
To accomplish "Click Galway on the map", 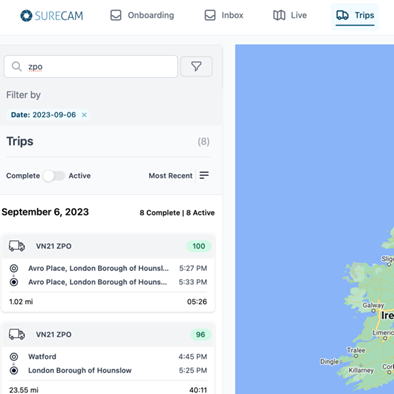I will (373, 305).
